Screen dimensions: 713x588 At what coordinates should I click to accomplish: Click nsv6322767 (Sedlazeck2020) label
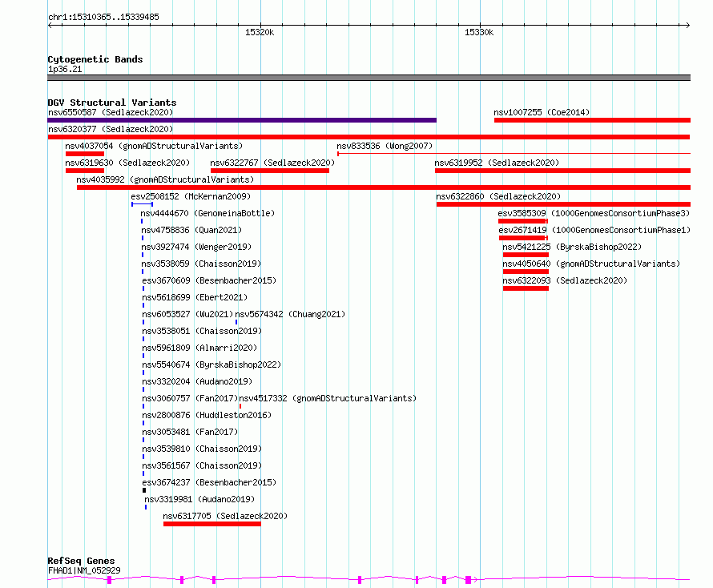tap(272, 163)
